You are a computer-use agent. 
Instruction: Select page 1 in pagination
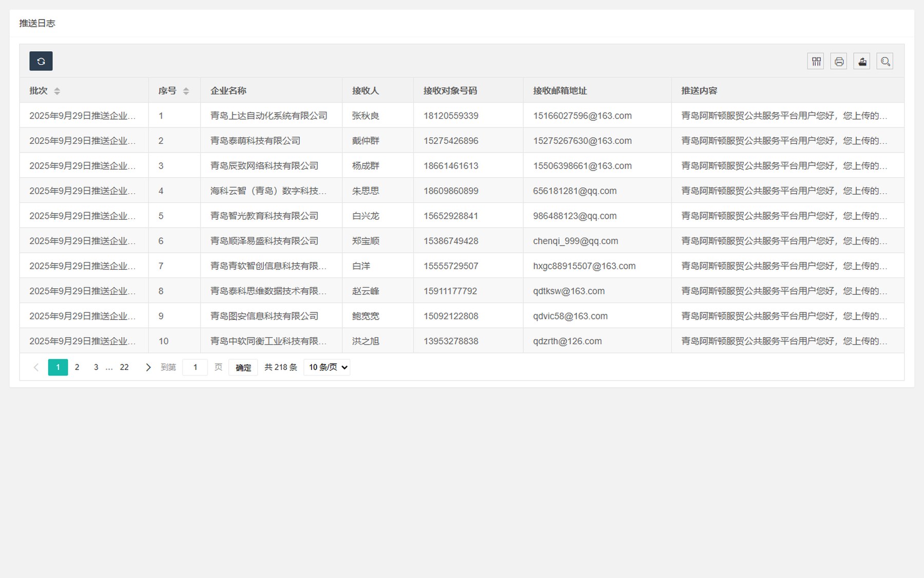pyautogui.click(x=58, y=367)
